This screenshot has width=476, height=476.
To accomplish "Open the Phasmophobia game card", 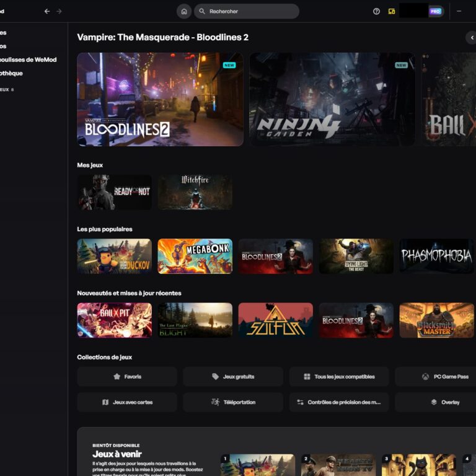I will (x=437, y=256).
